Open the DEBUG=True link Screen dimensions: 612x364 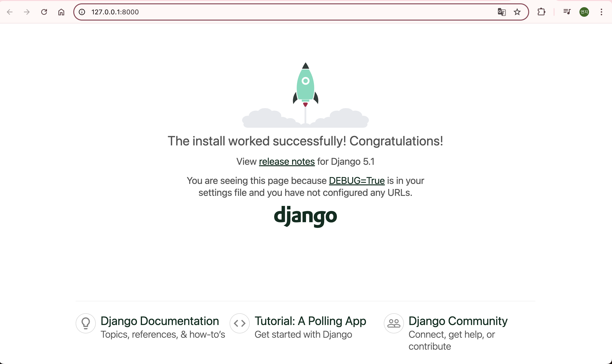pyautogui.click(x=357, y=181)
